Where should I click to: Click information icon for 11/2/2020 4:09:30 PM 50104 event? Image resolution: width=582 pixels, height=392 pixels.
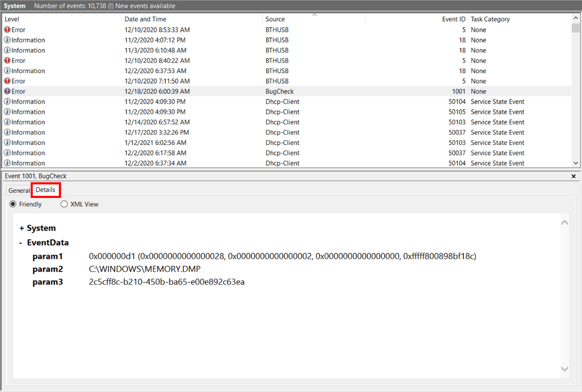(x=7, y=102)
